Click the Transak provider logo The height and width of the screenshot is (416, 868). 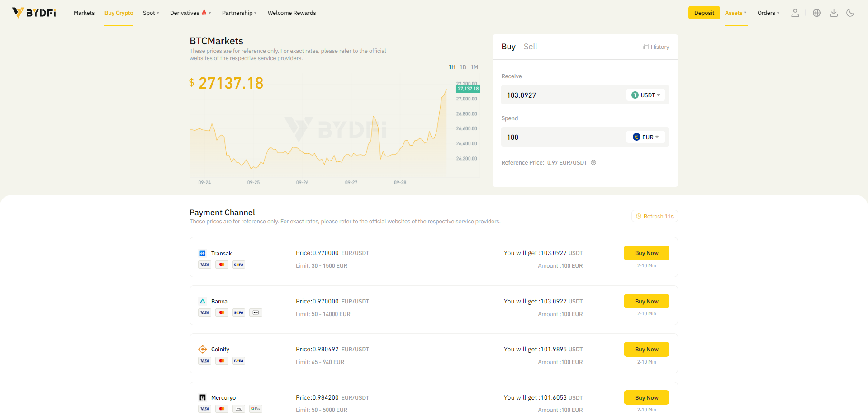[203, 253]
